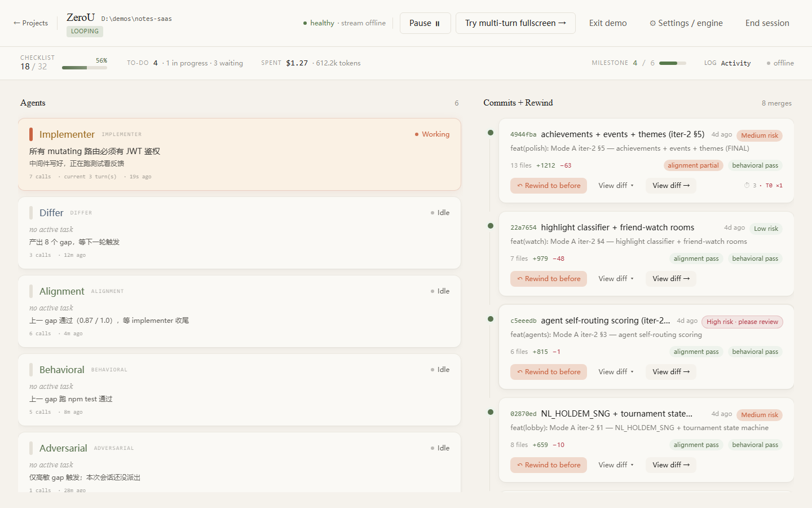
Task: Click the Idle status on Adversarial card
Action: point(440,448)
